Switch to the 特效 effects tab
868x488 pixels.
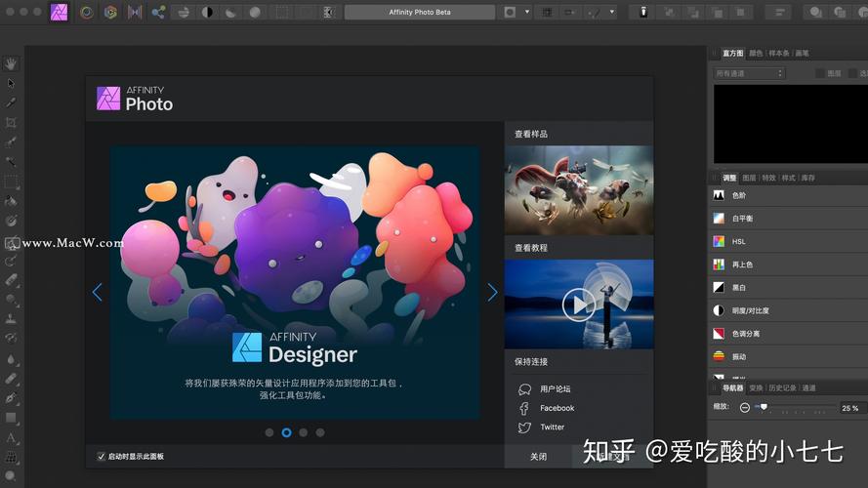(x=769, y=178)
